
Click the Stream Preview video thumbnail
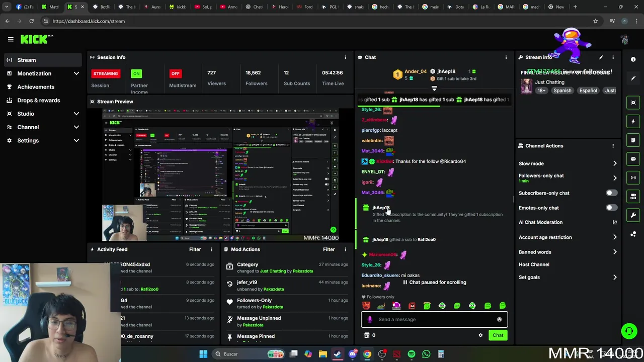coord(220,174)
